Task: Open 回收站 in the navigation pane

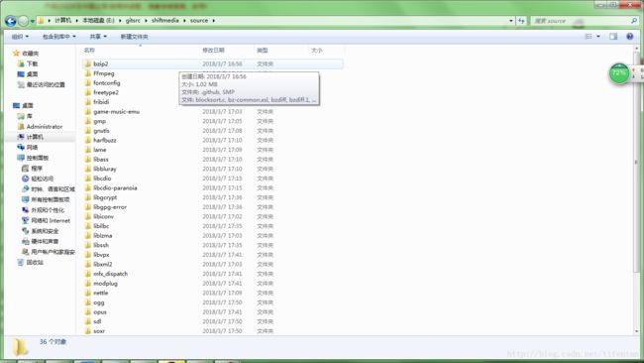Action: click(x=35, y=262)
